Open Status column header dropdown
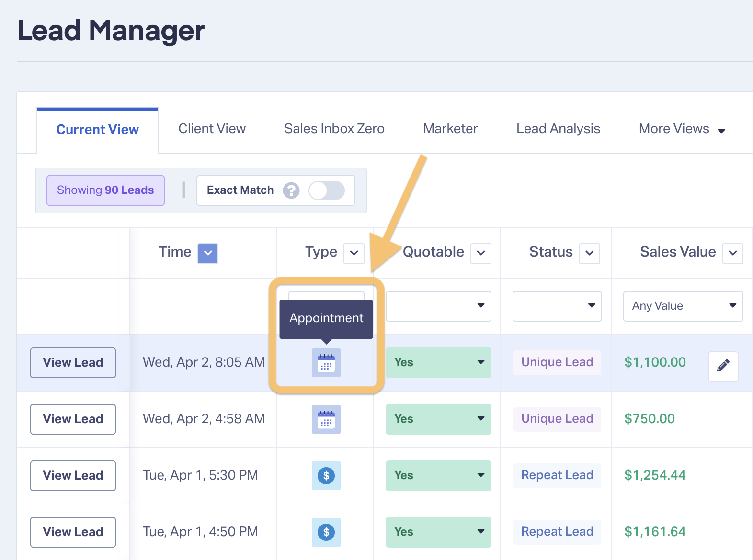Screen dimensions: 753x560 tap(590, 253)
